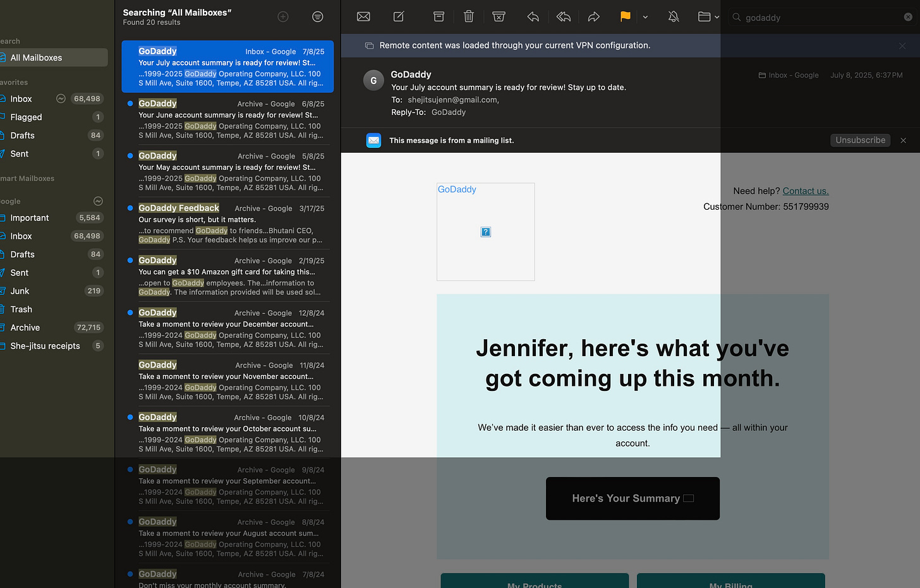This screenshot has height=588, width=920.
Task: Toggle the message filter icon
Action: pyautogui.click(x=318, y=17)
